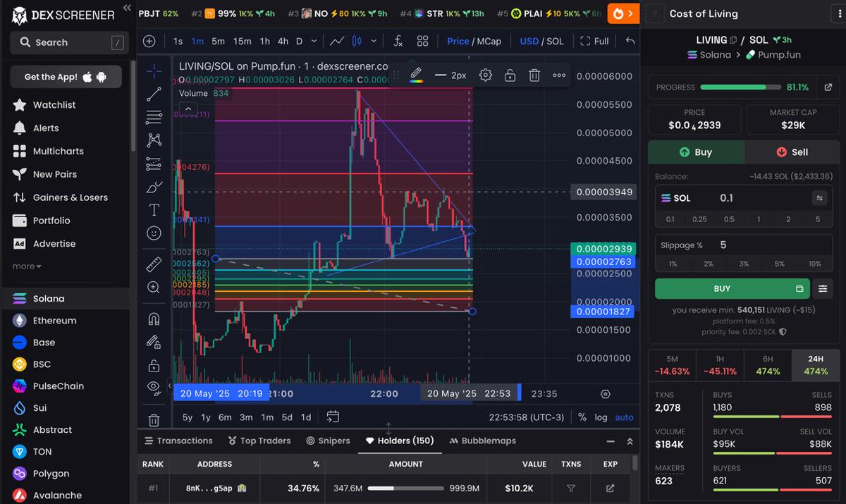Enter Full screen chart mode
The height and width of the screenshot is (504, 846).
594,41
